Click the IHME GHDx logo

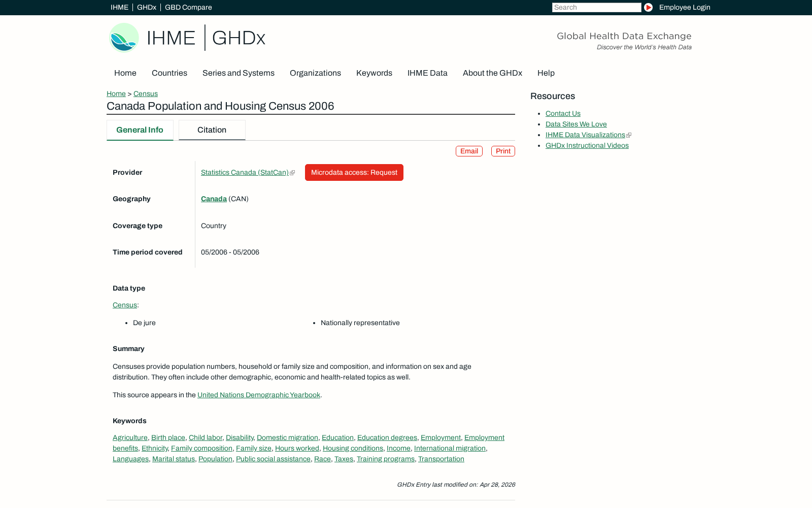pos(187,38)
